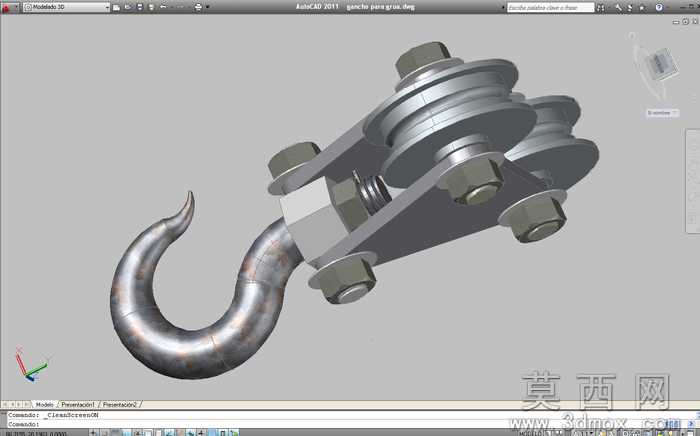Screen dimensions: 700x436
Task: Click the first-tab arrow beside layout tabs
Action: [5, 405]
